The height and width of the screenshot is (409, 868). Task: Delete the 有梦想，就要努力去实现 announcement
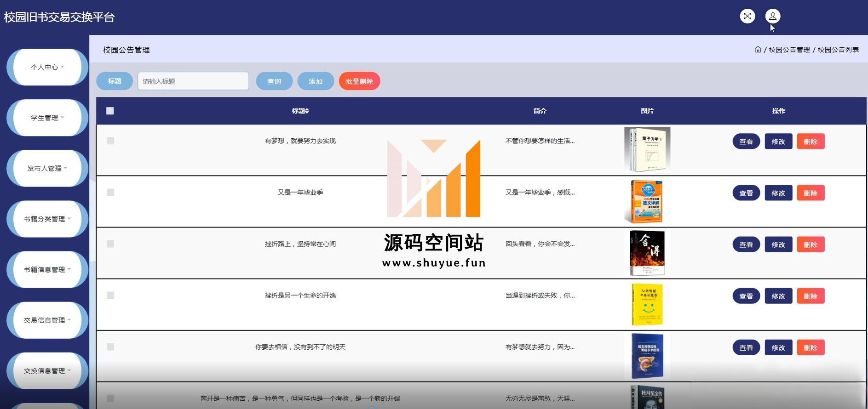(x=811, y=142)
